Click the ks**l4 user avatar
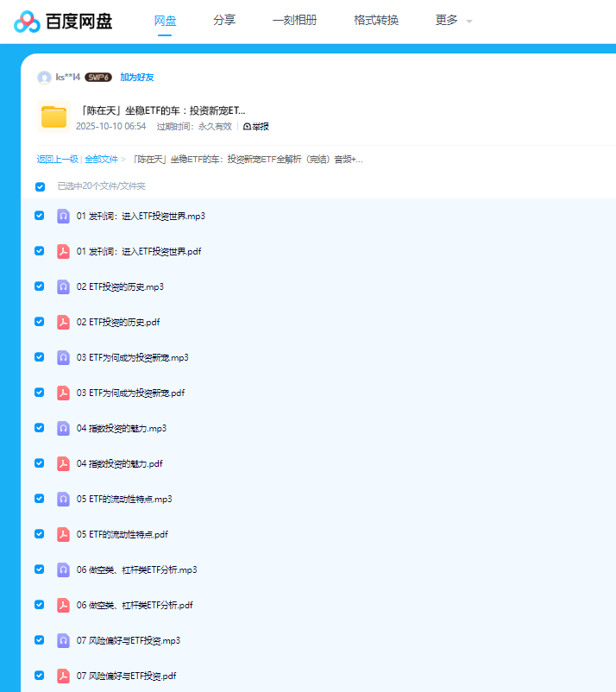616x692 pixels. (x=44, y=78)
